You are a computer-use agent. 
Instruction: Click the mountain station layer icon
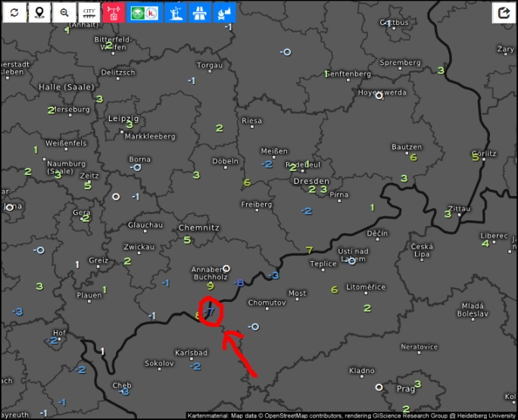coord(176,13)
